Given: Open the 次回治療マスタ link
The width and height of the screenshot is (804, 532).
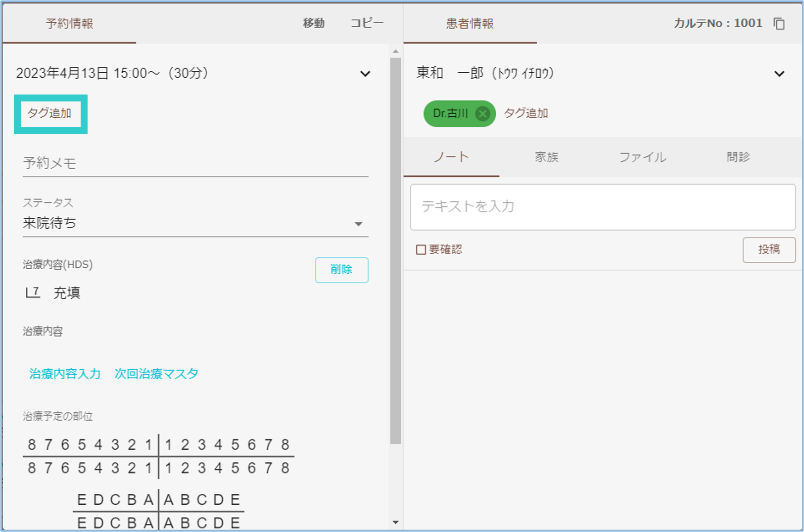Looking at the screenshot, I should pyautogui.click(x=156, y=374).
